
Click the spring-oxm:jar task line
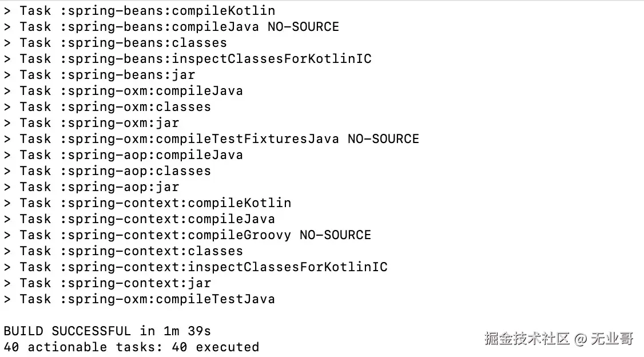coord(91,123)
